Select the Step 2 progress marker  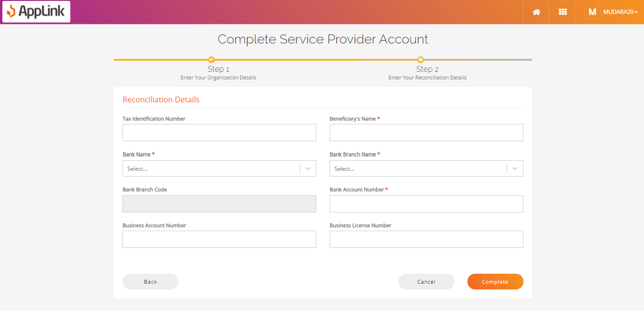(421, 60)
